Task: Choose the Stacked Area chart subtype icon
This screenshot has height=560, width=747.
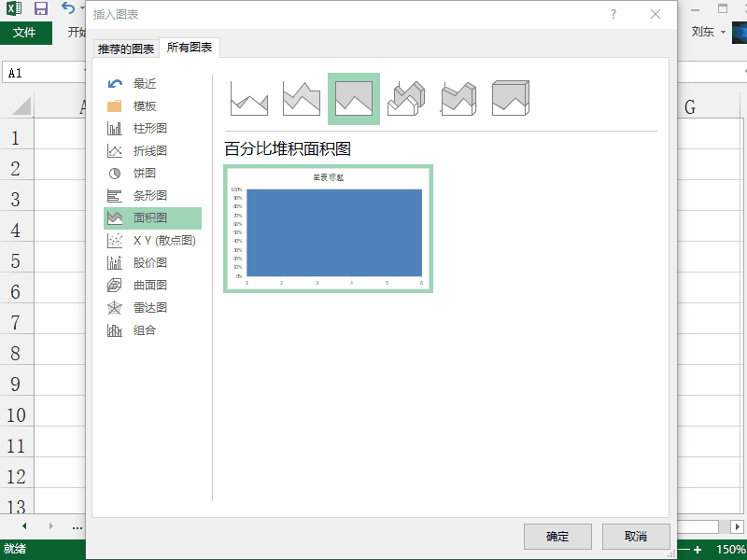Action: pos(302,99)
